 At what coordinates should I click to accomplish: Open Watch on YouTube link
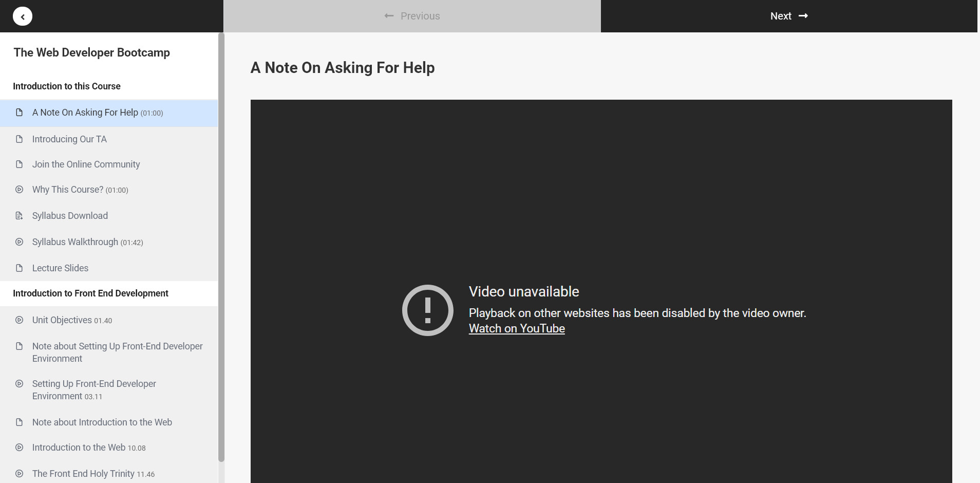point(517,329)
